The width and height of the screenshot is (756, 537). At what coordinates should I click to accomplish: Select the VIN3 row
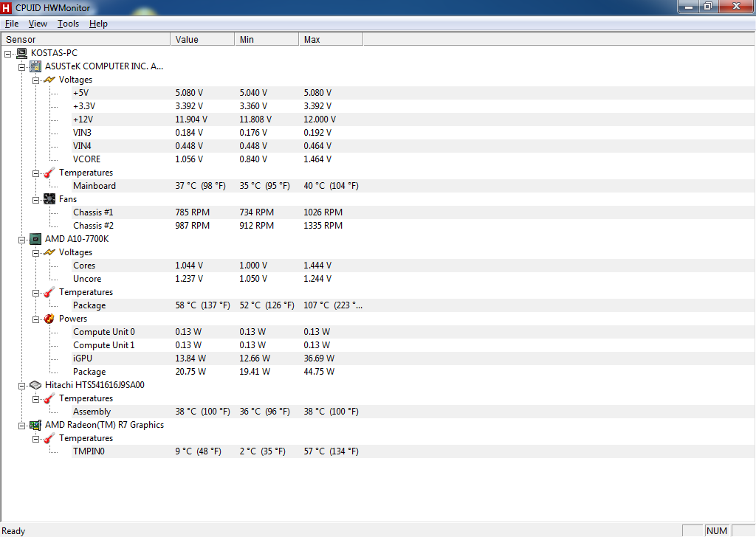pyautogui.click(x=413, y=133)
